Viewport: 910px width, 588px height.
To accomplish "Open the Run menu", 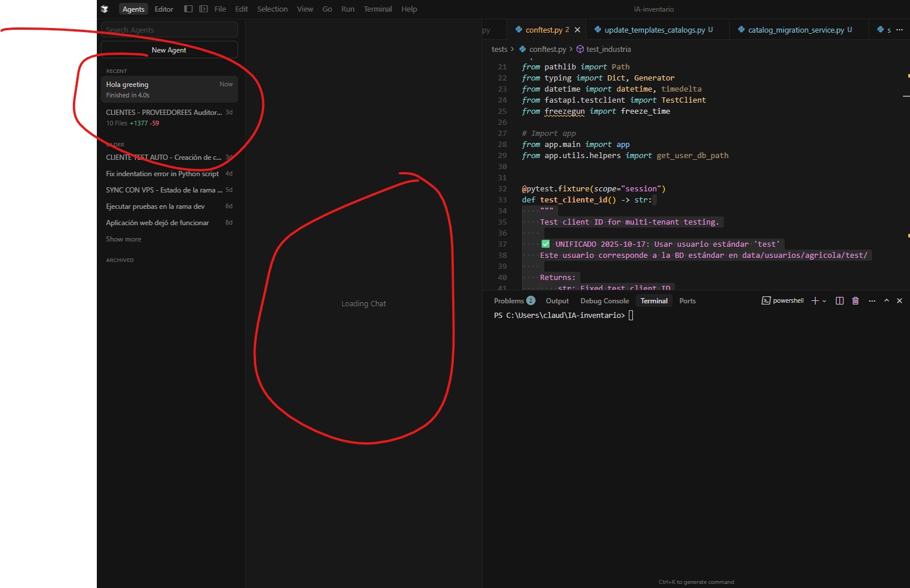I will point(348,9).
